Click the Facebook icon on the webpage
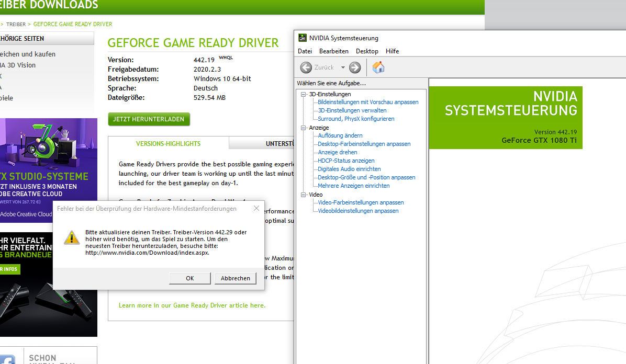The image size is (626, 364). pos(7,358)
